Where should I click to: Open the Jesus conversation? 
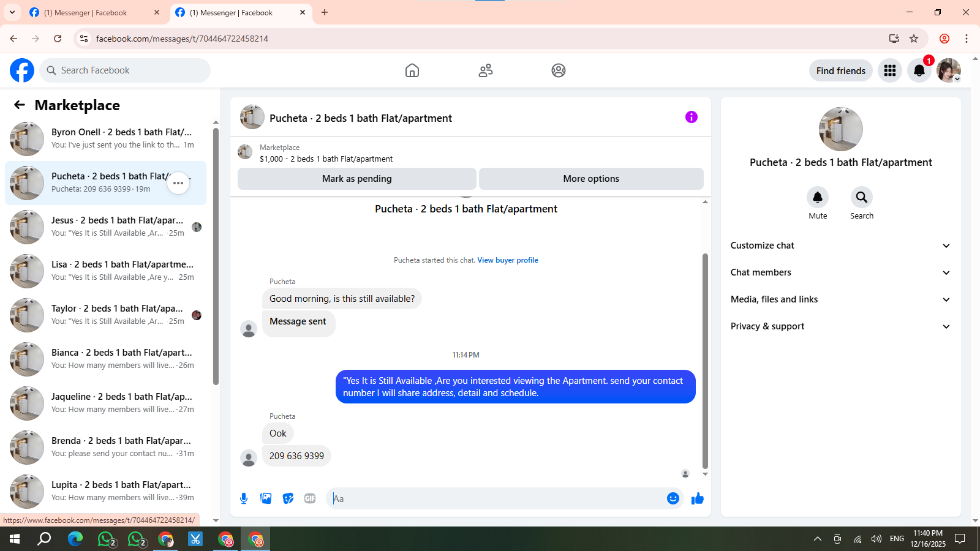click(x=105, y=227)
